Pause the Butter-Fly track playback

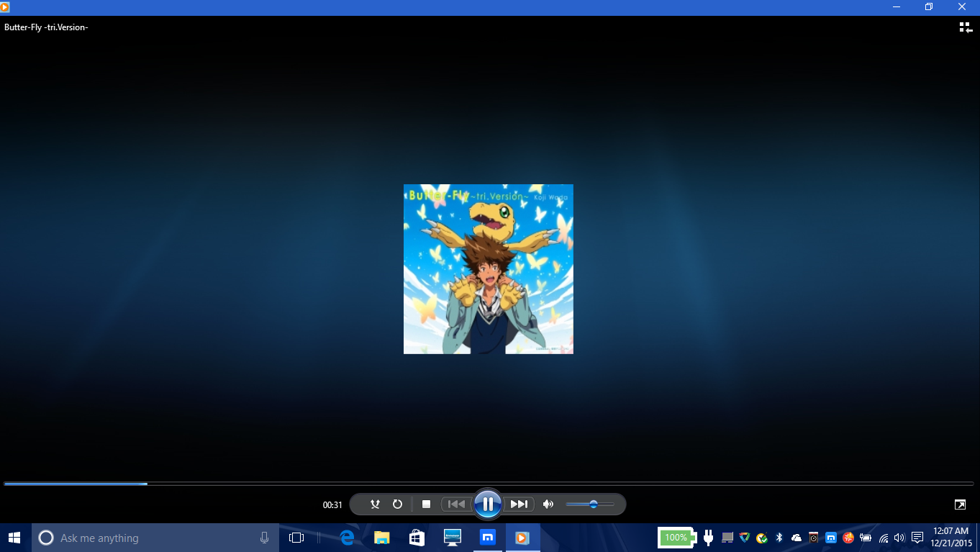point(488,504)
